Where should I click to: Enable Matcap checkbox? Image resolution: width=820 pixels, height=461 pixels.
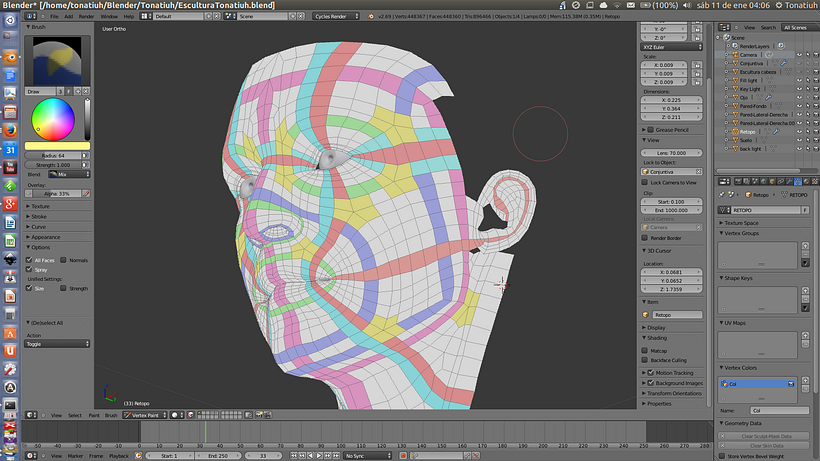pos(645,351)
